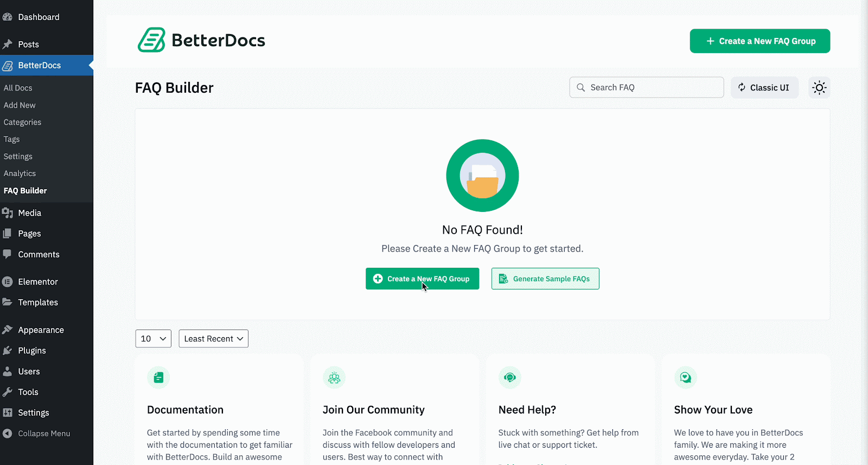The width and height of the screenshot is (868, 465).
Task: Open the Plugins menu label
Action: tap(32, 351)
